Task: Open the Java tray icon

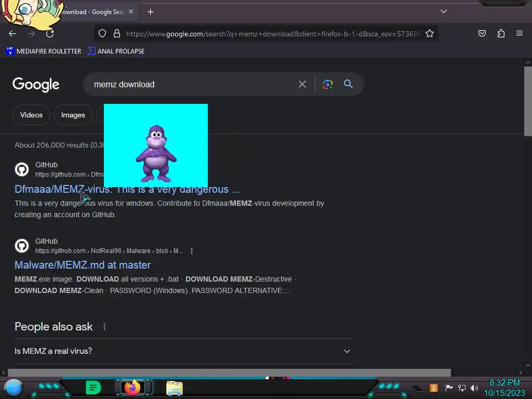Action: tap(434, 388)
